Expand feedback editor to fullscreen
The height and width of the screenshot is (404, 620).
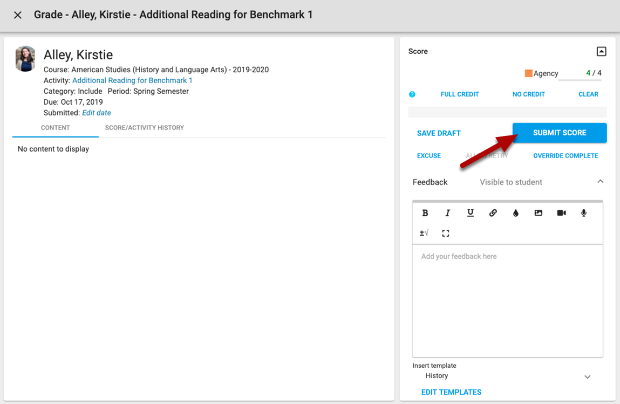pyautogui.click(x=446, y=233)
